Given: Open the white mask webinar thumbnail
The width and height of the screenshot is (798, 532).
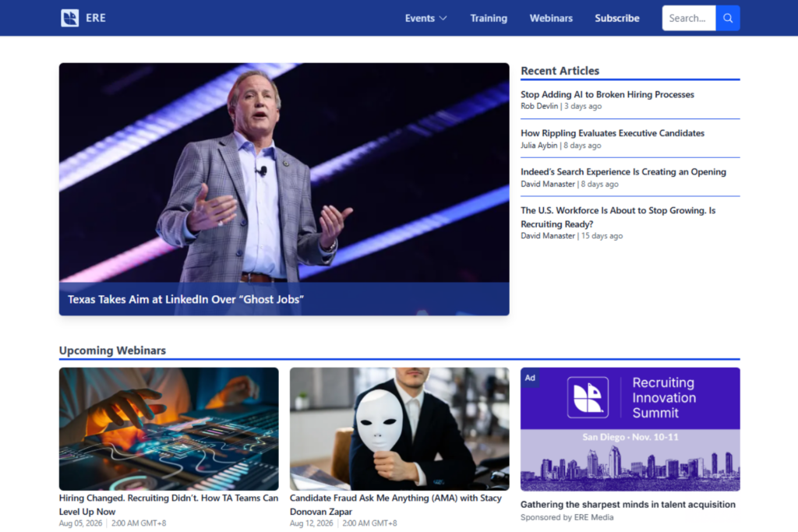Looking at the screenshot, I should click(400, 428).
